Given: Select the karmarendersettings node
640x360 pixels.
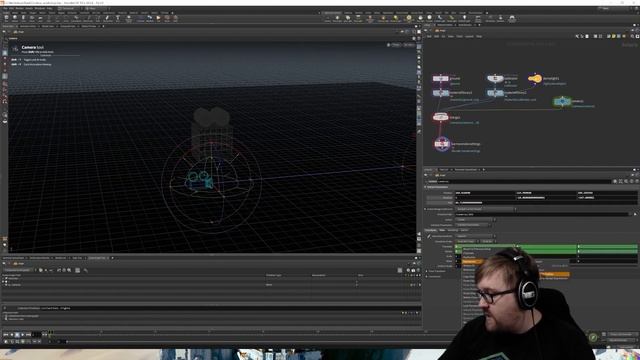Looking at the screenshot, I should click(442, 144).
